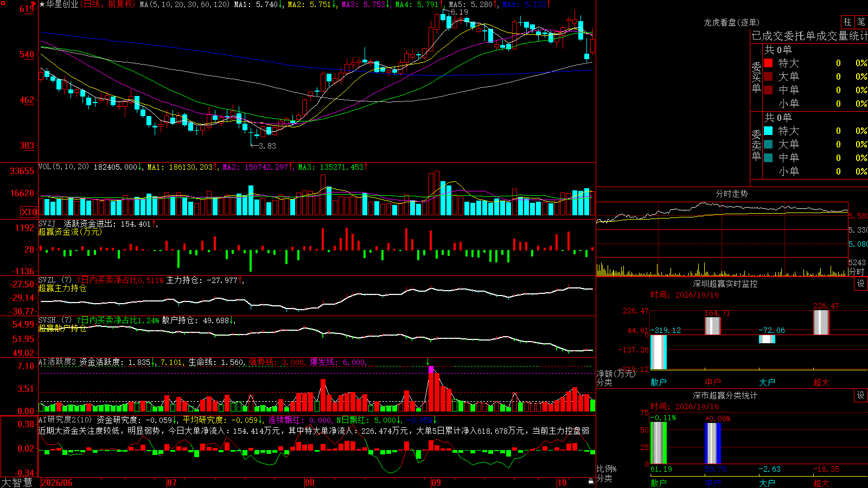Click the 已成交委托单成交量统计 header

coord(809,36)
